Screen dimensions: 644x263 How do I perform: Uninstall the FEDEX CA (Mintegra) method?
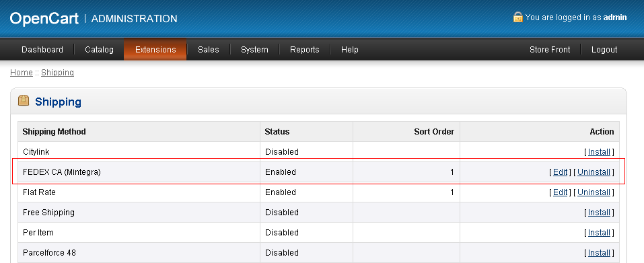594,172
